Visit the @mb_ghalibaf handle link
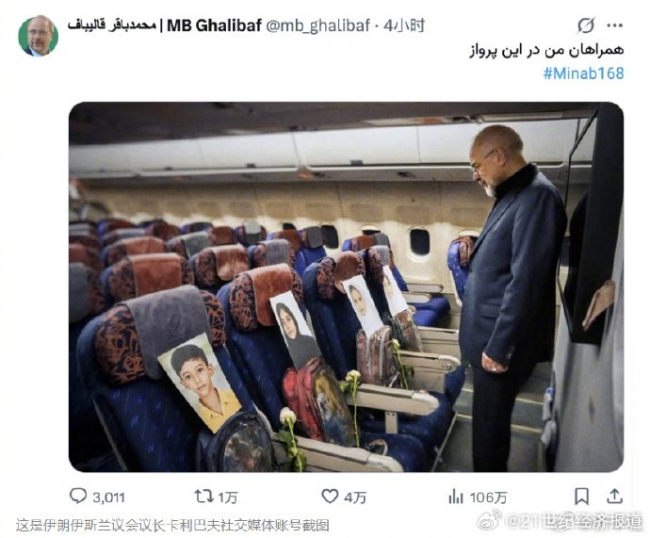 317,26
